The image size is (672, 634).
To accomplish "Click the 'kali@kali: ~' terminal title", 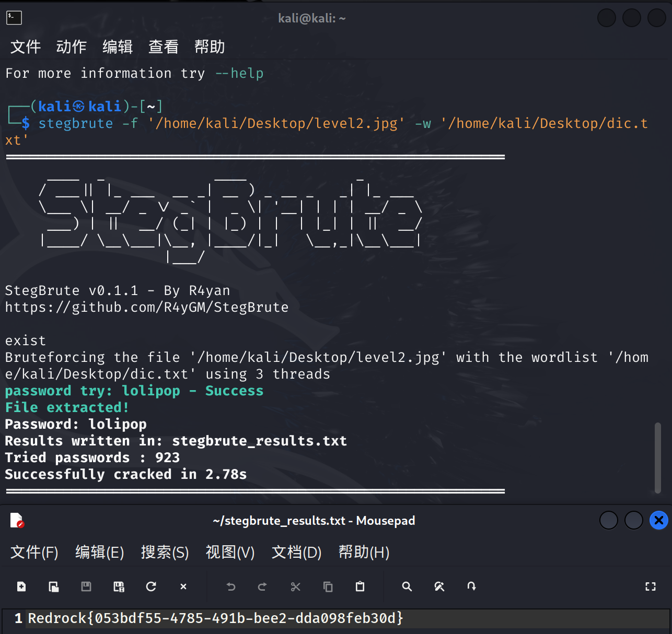I will [x=312, y=18].
